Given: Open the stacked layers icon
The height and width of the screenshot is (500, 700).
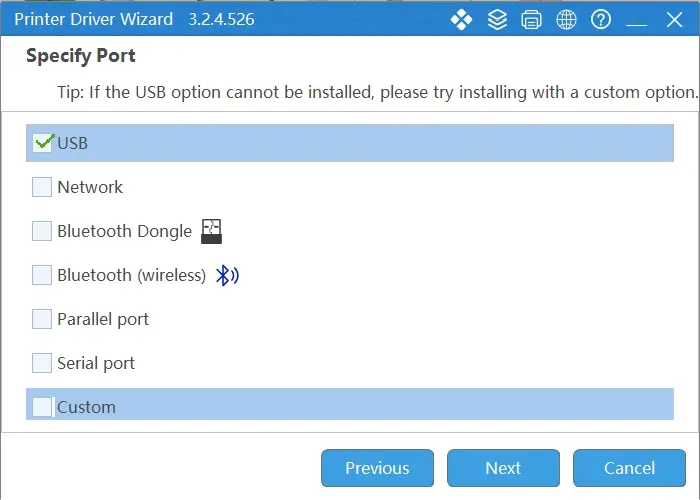Looking at the screenshot, I should [x=497, y=20].
